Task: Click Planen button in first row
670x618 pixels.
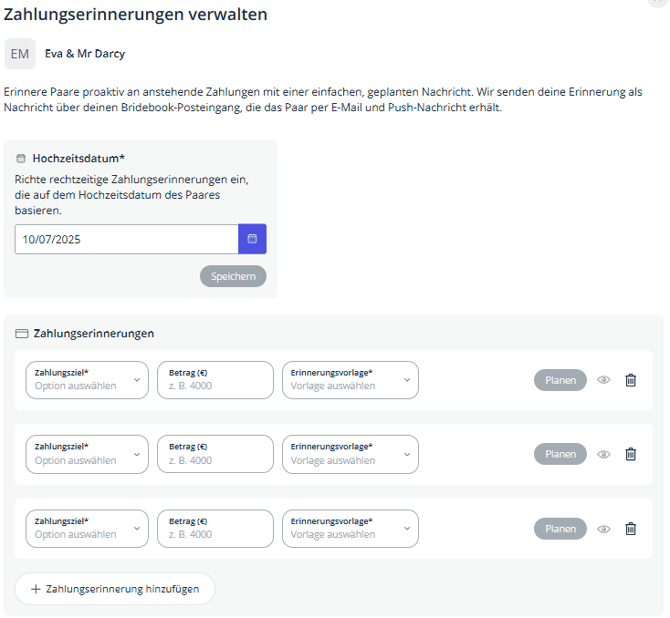Action: click(560, 380)
